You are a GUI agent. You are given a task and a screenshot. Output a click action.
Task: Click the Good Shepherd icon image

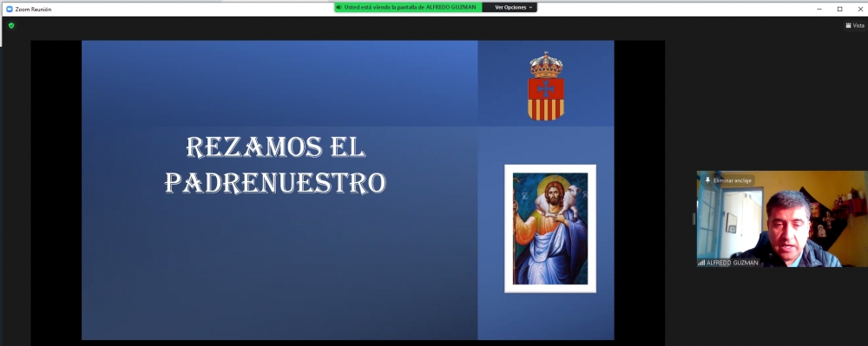(550, 228)
